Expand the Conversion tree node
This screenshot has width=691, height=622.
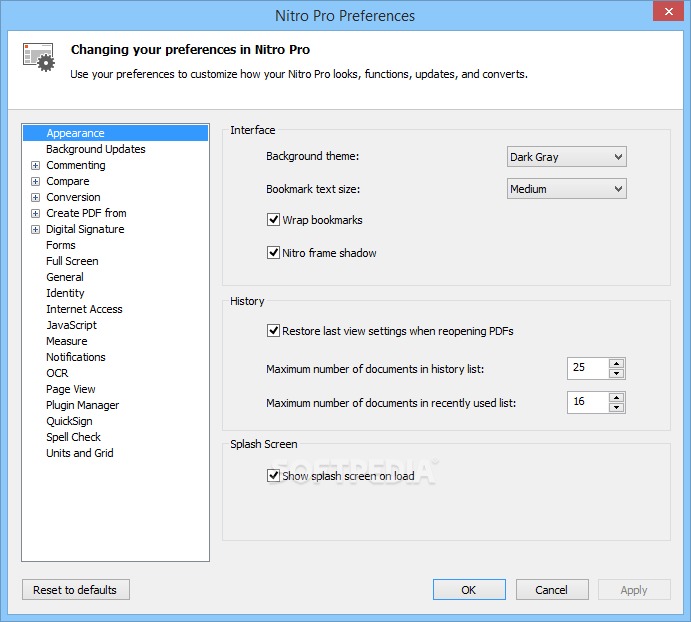[x=35, y=197]
